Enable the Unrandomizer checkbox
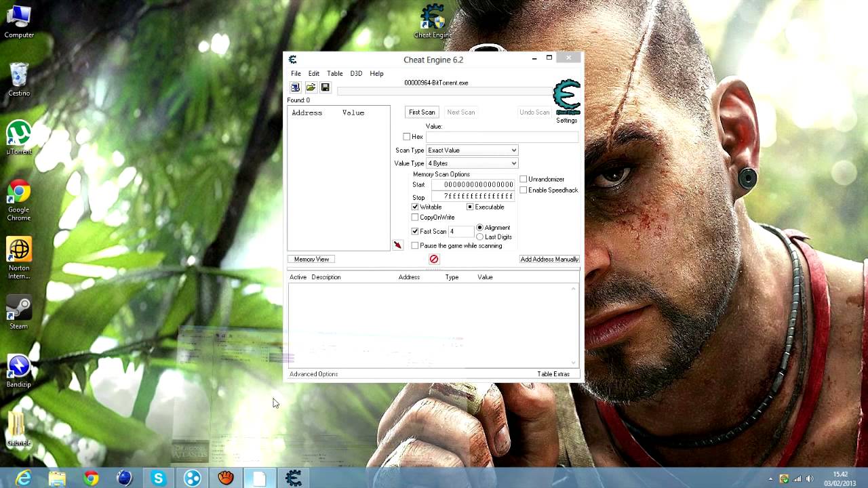The height and width of the screenshot is (488, 868). click(x=524, y=179)
